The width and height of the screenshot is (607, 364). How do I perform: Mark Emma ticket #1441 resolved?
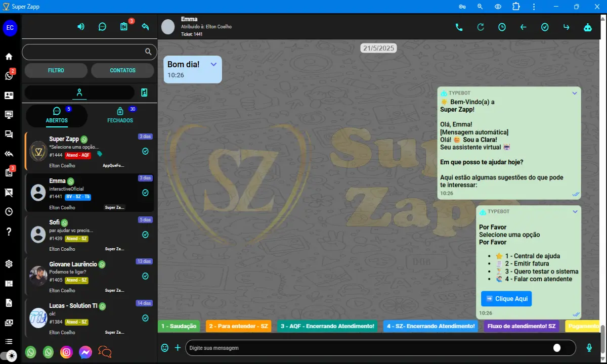coord(145,193)
